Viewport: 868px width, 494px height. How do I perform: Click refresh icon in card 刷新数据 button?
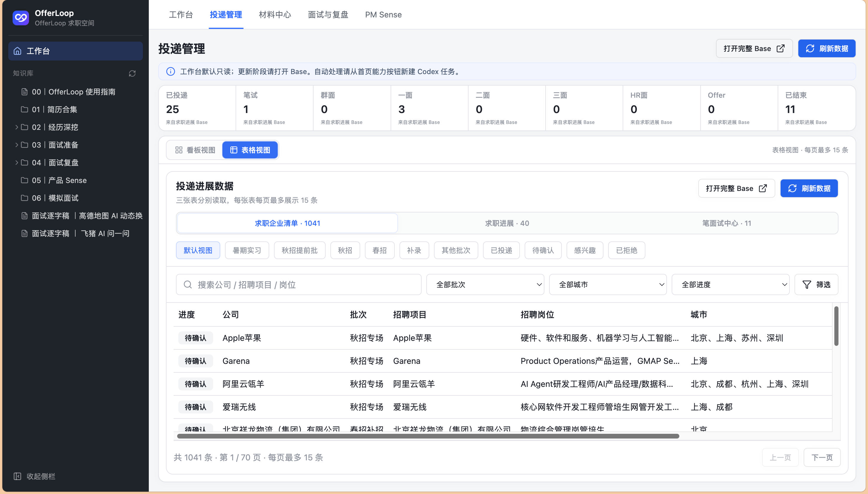pos(792,188)
